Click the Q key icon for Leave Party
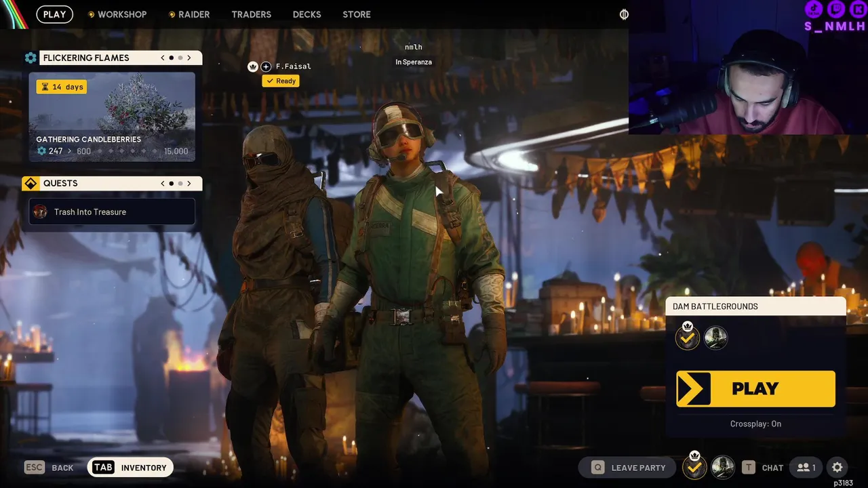Image resolution: width=868 pixels, height=488 pixels. [597, 467]
